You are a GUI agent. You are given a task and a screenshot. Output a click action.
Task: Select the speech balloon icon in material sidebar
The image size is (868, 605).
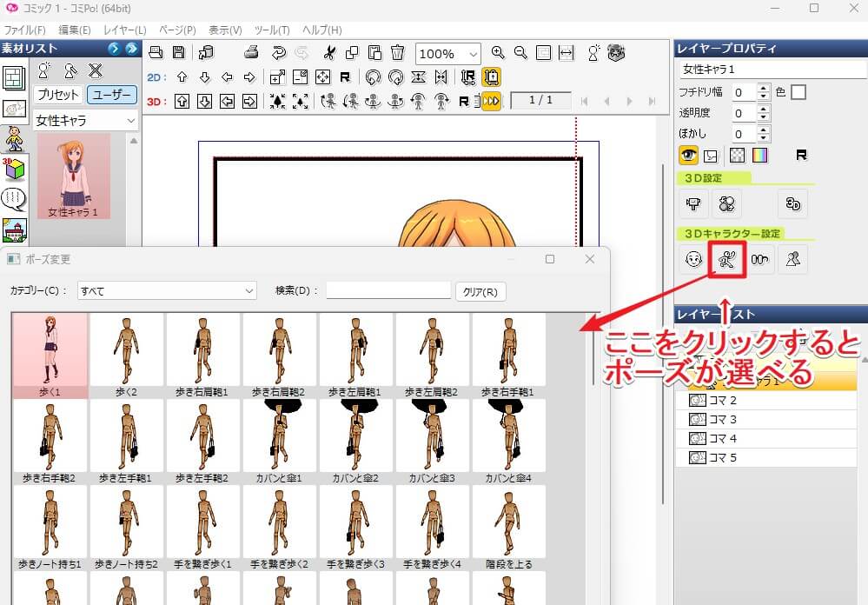pos(14,199)
